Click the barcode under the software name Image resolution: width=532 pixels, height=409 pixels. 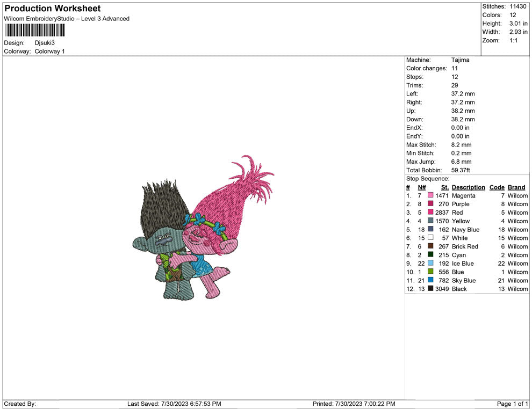pyautogui.click(x=34, y=30)
